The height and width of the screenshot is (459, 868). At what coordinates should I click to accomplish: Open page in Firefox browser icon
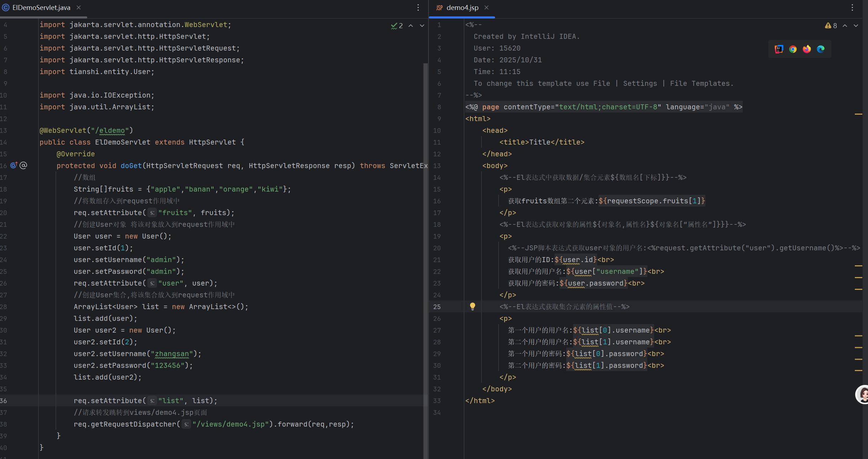point(806,49)
